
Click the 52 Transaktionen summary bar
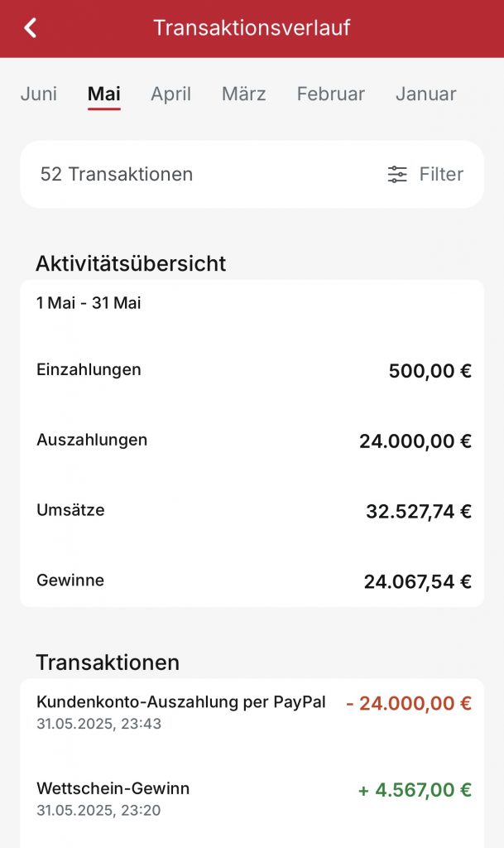[116, 174]
